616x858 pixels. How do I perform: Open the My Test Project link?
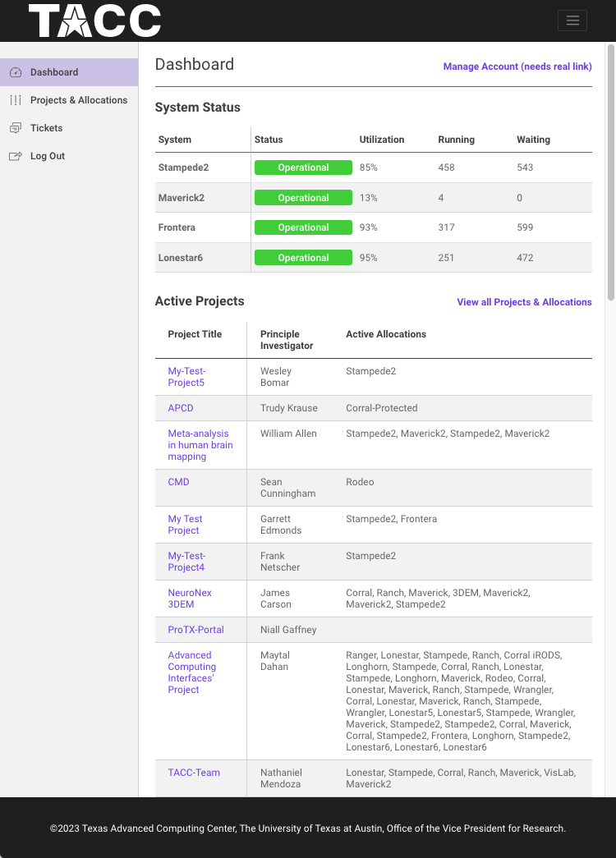pyautogui.click(x=185, y=525)
